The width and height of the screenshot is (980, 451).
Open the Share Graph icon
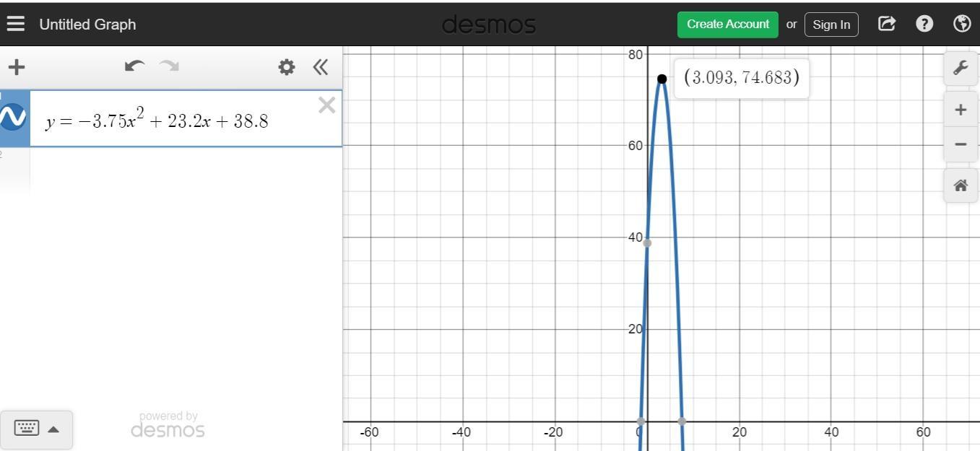click(887, 24)
